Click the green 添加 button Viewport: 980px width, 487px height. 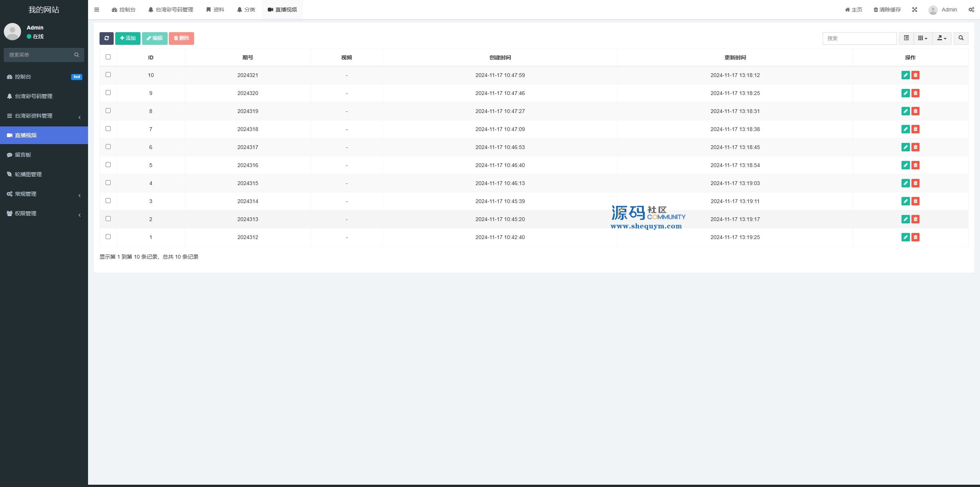tap(128, 38)
